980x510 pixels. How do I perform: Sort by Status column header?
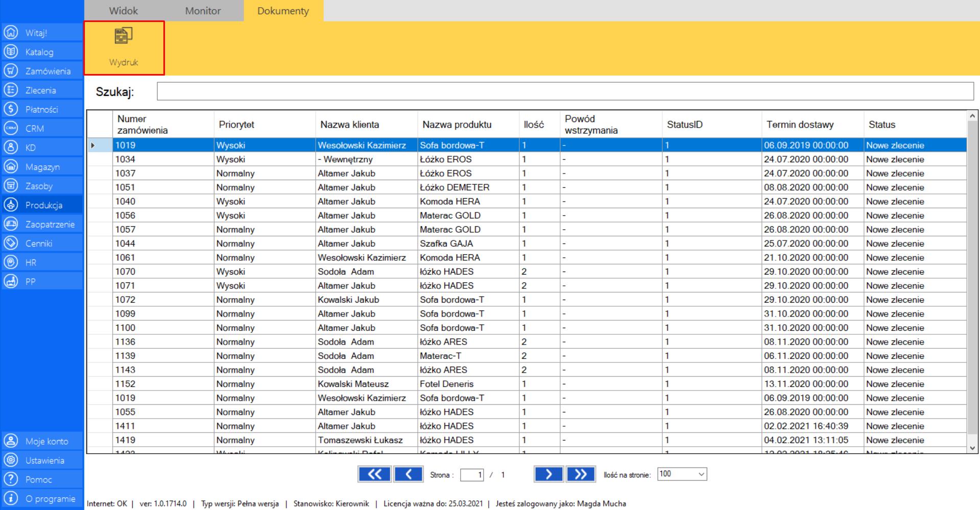915,124
